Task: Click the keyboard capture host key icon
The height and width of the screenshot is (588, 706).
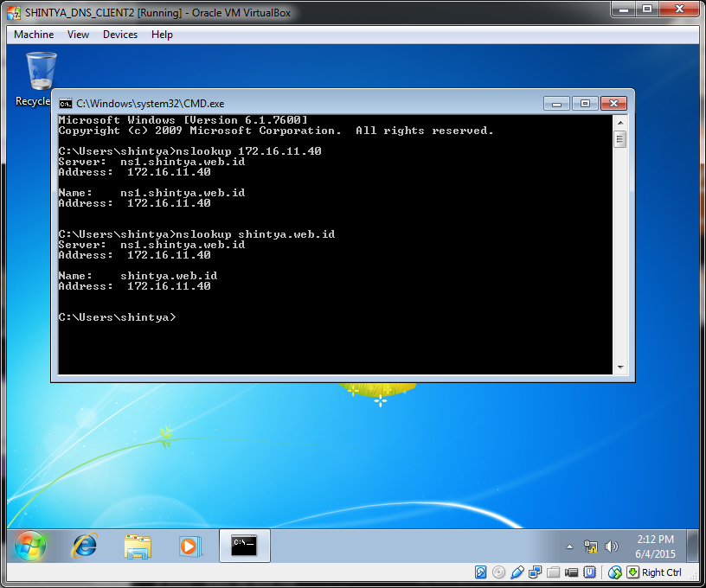Action: [633, 572]
